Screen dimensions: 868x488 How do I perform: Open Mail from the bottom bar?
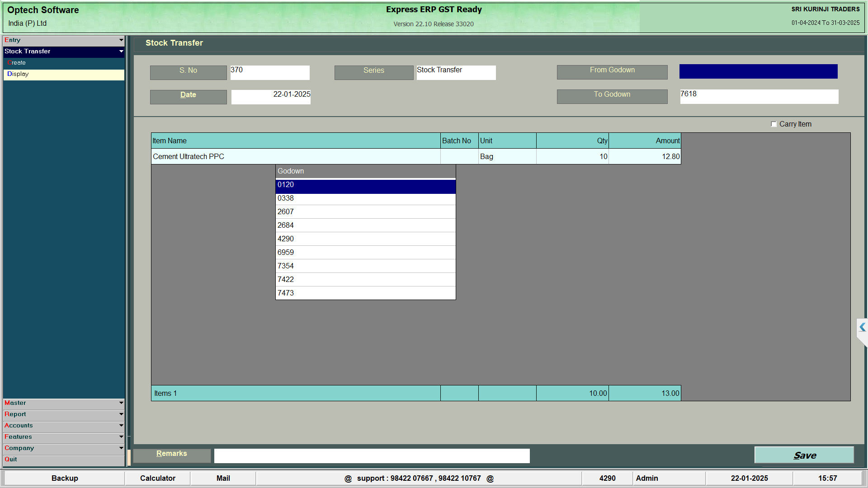[223, 478]
